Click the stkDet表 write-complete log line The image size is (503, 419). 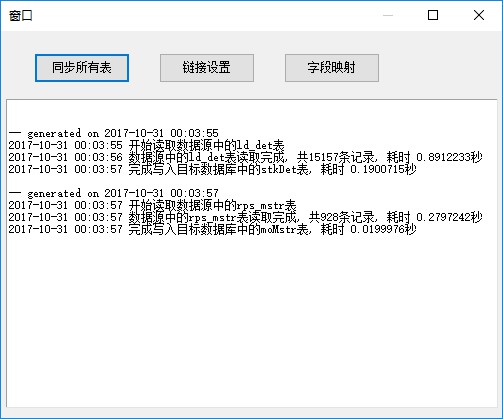212,169
